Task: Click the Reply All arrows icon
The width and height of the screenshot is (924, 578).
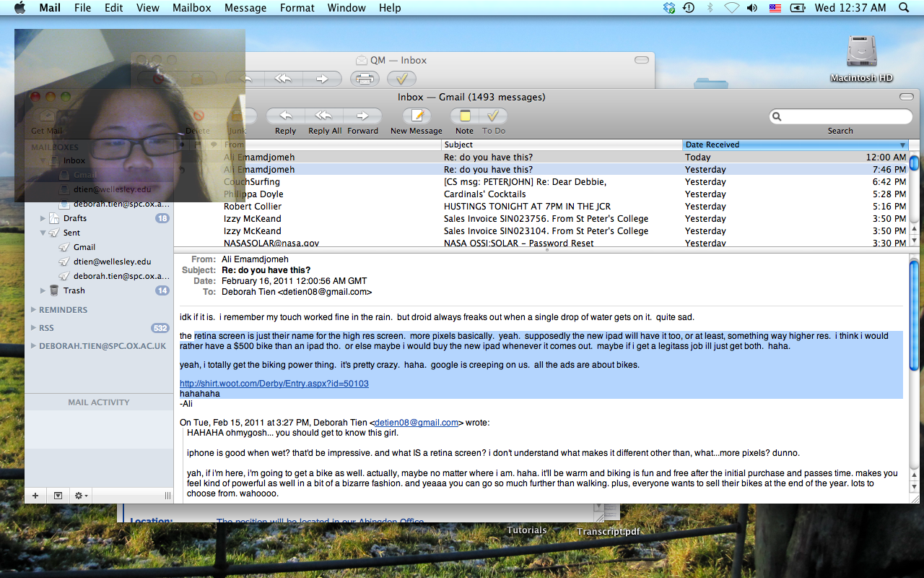Action: coord(324,116)
